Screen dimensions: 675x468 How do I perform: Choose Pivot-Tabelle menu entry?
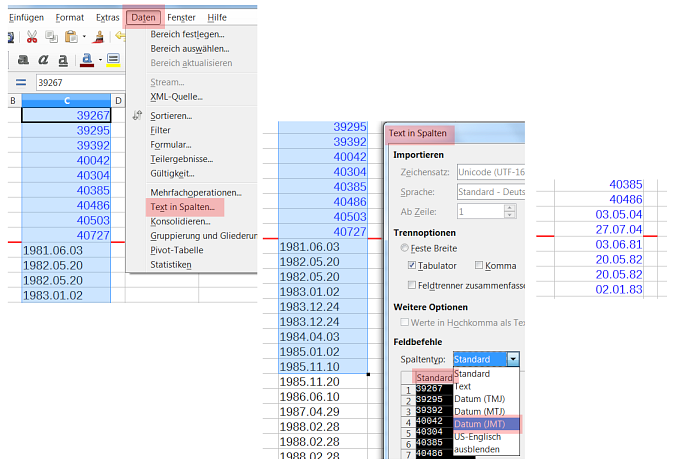pos(176,250)
